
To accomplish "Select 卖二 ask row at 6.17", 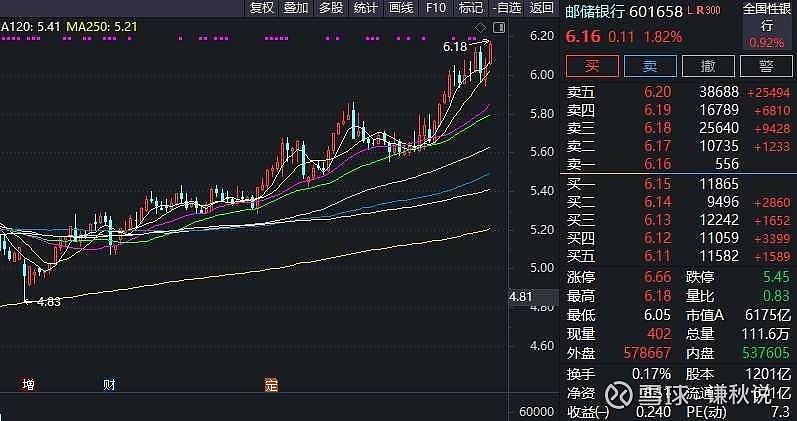I will pyautogui.click(x=678, y=146).
